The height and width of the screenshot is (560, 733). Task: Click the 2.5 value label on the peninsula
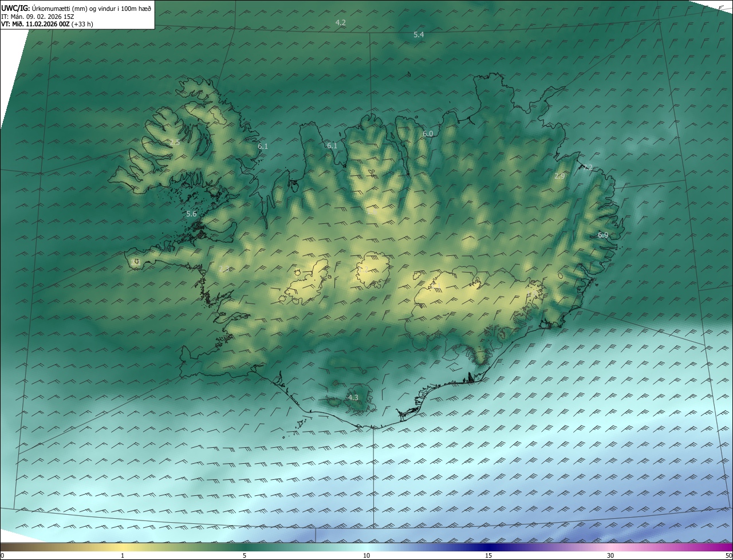(175, 143)
